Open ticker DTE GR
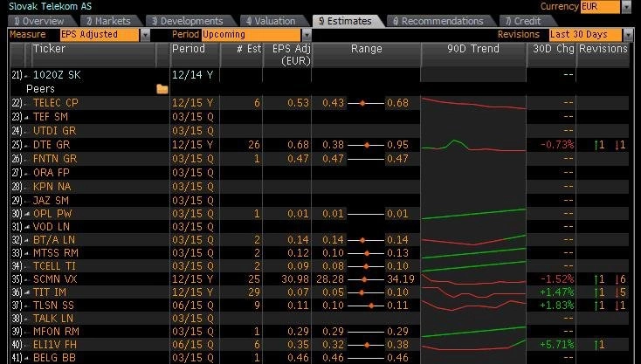This screenshot has width=641, height=364. click(x=52, y=145)
